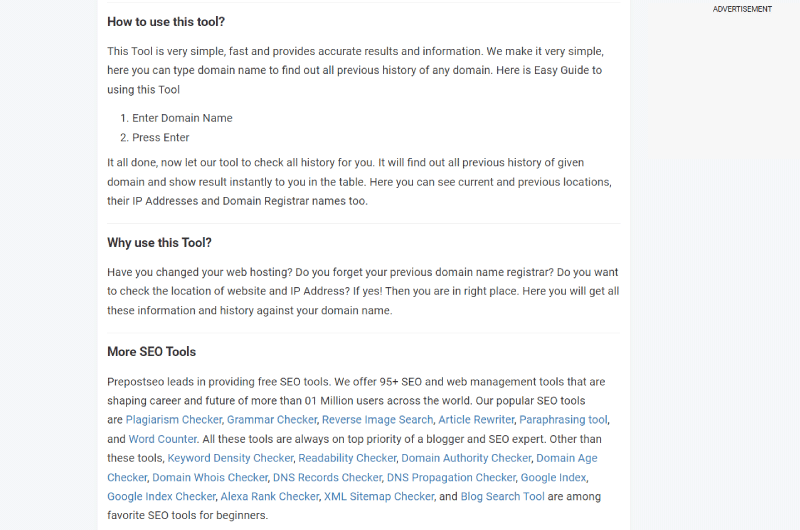This screenshot has width=800, height=530.
Task: Go to DNS Propagation Checker
Action: [x=451, y=477]
